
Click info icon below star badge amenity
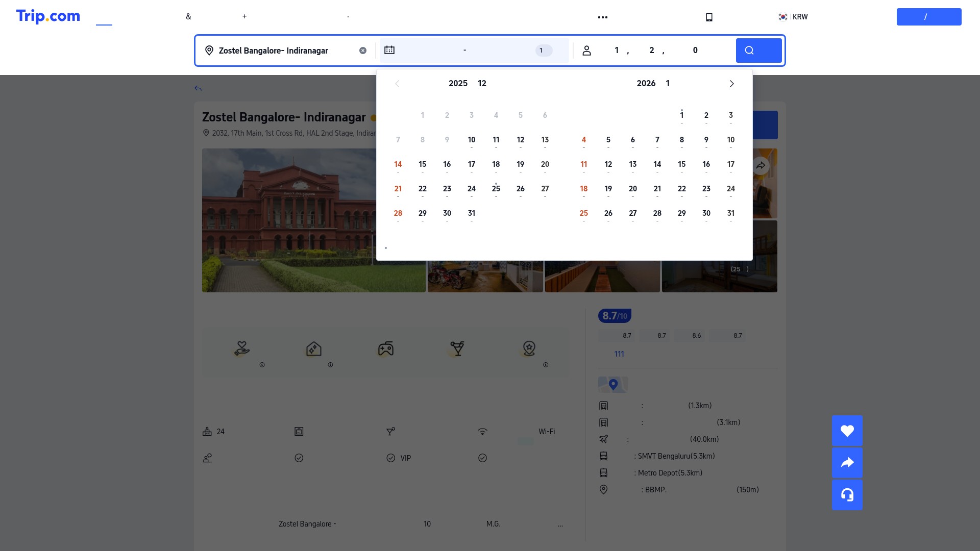tap(546, 365)
